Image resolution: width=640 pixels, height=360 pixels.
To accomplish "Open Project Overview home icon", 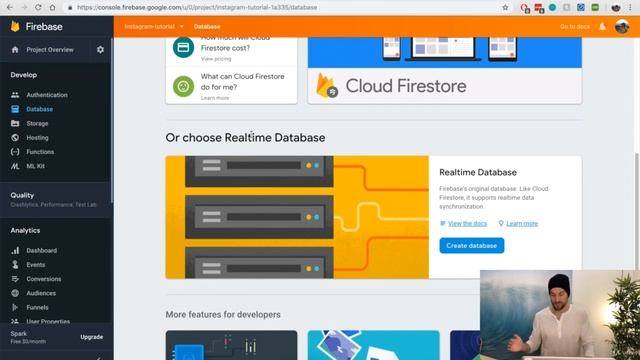I will 15,50.
